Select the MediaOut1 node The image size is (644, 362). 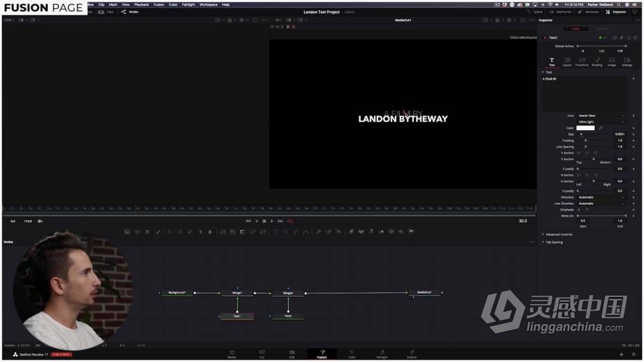point(424,293)
